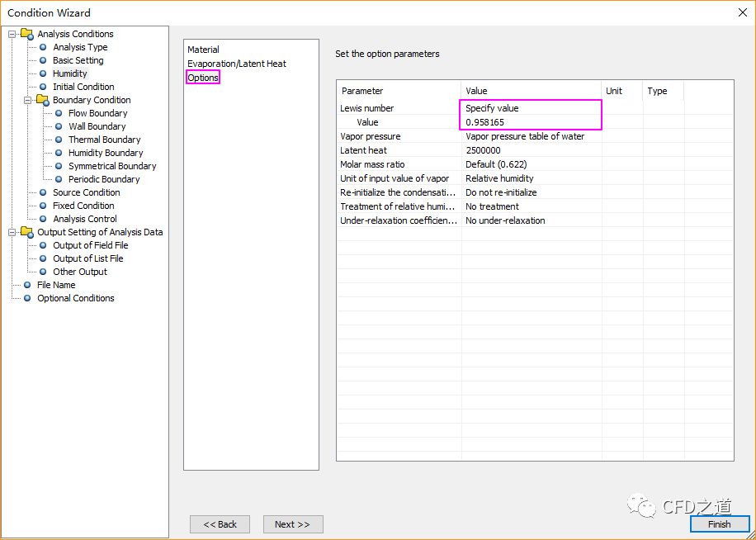This screenshot has height=540, width=756.
Task: Click the Lewis number value field 0.958165
Action: pos(531,122)
